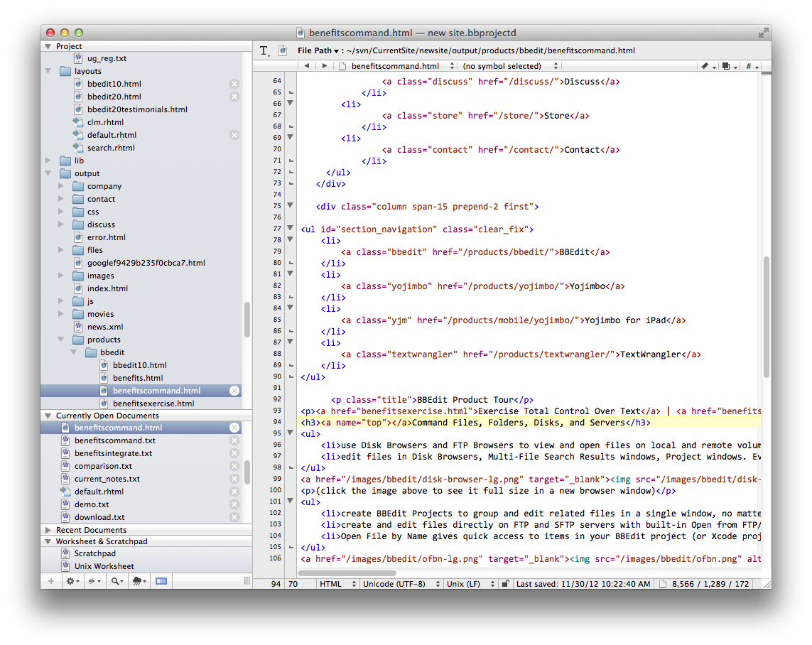Open the includes popup icon in navigation bar
Image resolution: width=812 pixels, height=645 pixels.
tap(729, 66)
